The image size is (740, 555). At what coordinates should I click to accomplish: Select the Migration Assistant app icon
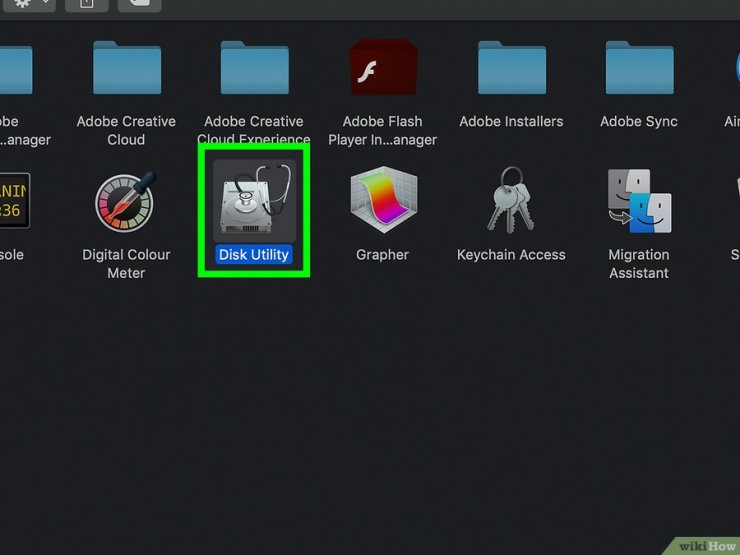click(639, 201)
